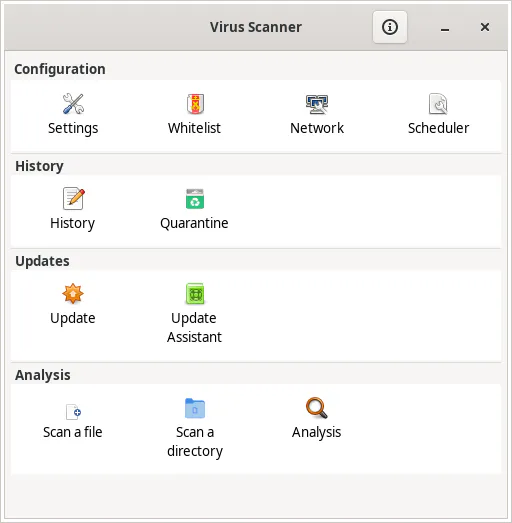Click the 'Update Assistant' text label
Screen dimensions: 512x523
click(194, 327)
